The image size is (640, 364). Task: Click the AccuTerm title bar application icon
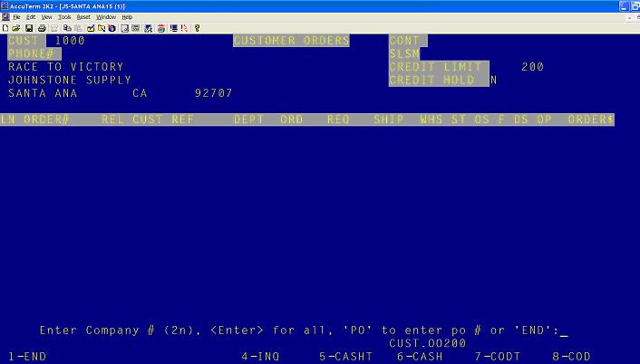[x=5, y=6]
